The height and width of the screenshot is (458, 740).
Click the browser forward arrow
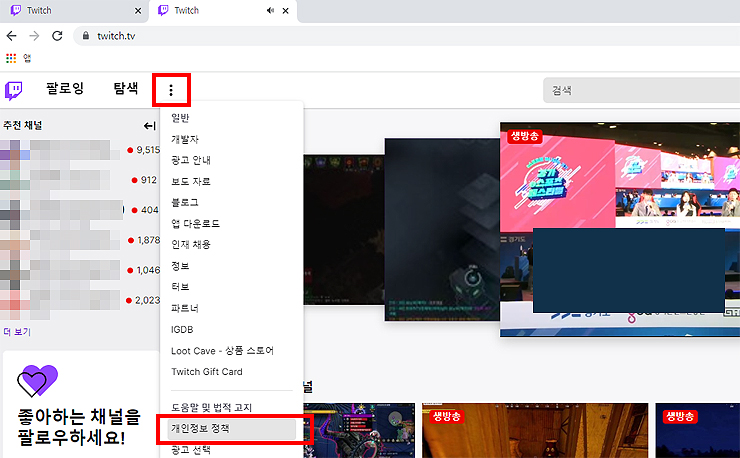(34, 36)
